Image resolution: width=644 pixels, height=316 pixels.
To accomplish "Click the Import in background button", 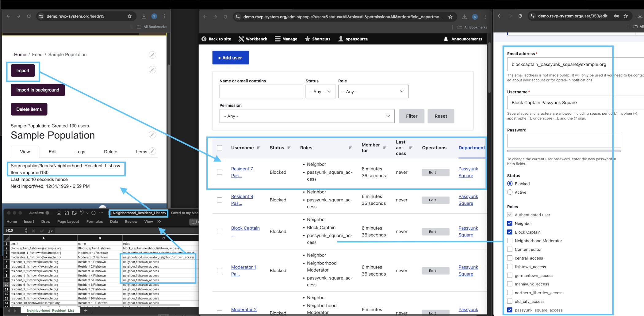I will [x=38, y=90].
